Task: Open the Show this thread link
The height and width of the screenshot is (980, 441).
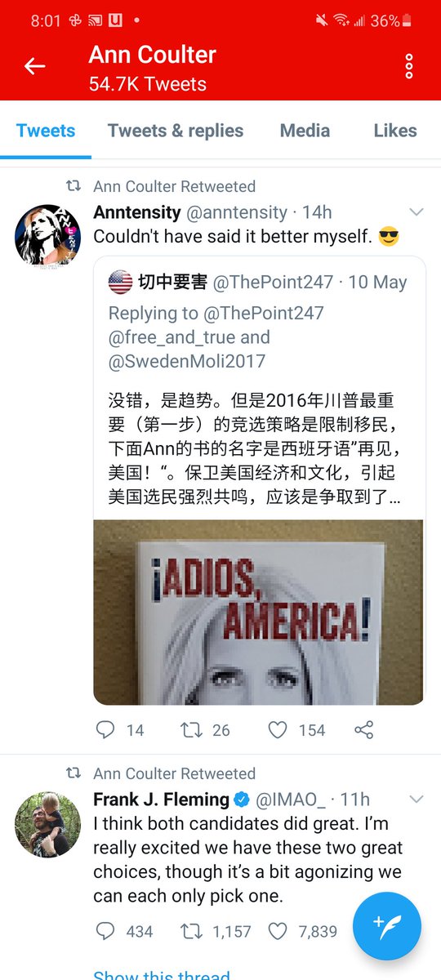Action: 162,974
